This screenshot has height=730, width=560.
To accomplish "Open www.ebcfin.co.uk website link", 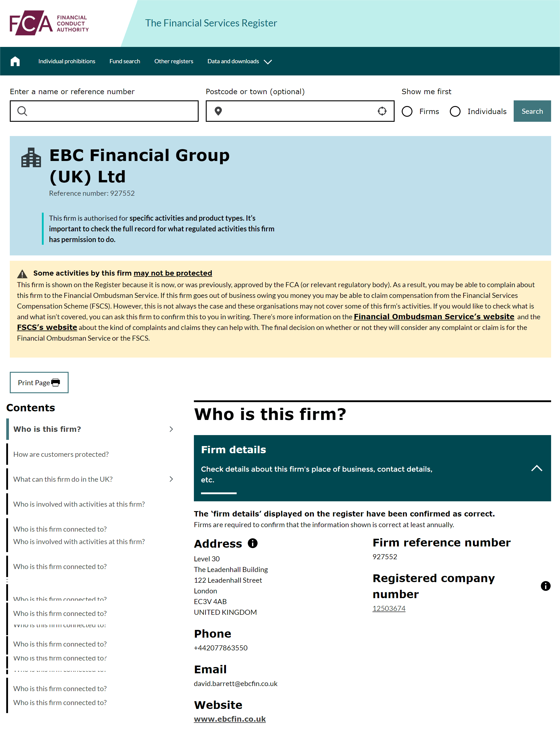I will 230,719.
